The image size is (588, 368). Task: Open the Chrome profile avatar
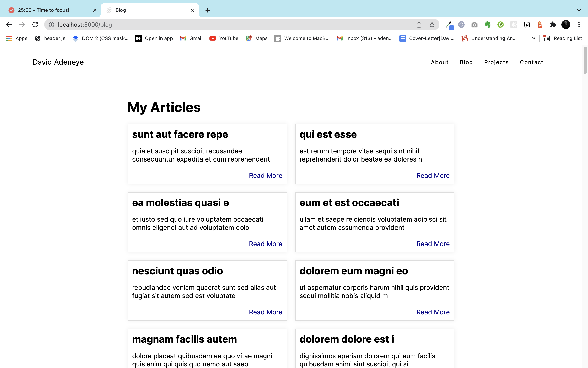[566, 25]
